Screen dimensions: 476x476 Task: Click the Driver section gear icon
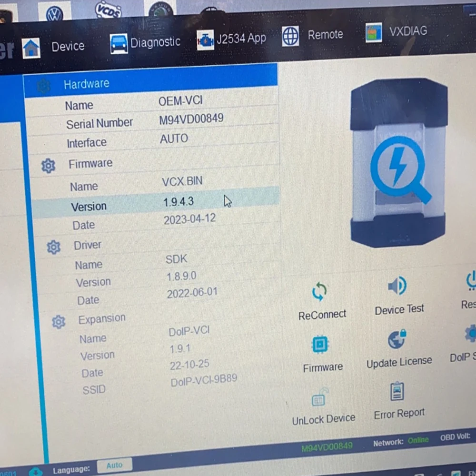pos(54,247)
